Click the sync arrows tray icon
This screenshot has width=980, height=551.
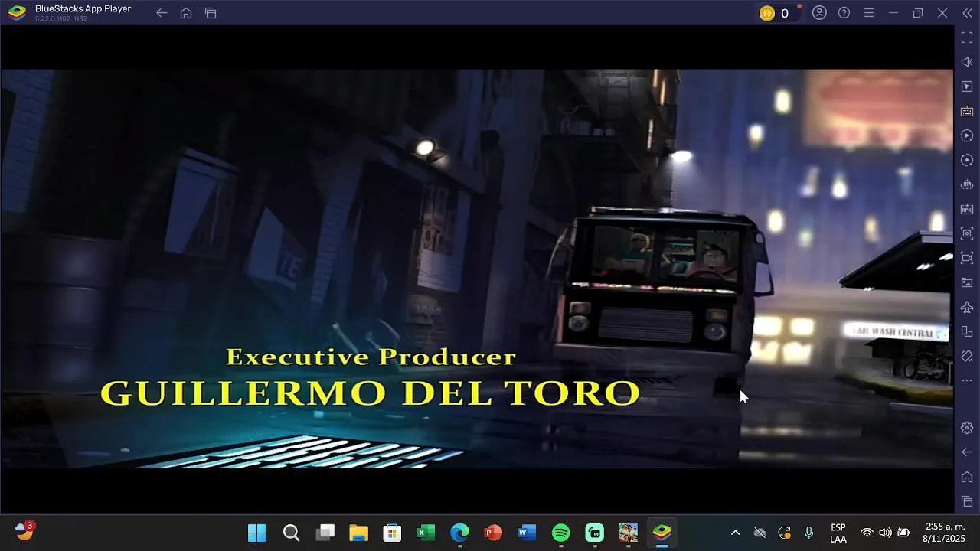coord(784,533)
